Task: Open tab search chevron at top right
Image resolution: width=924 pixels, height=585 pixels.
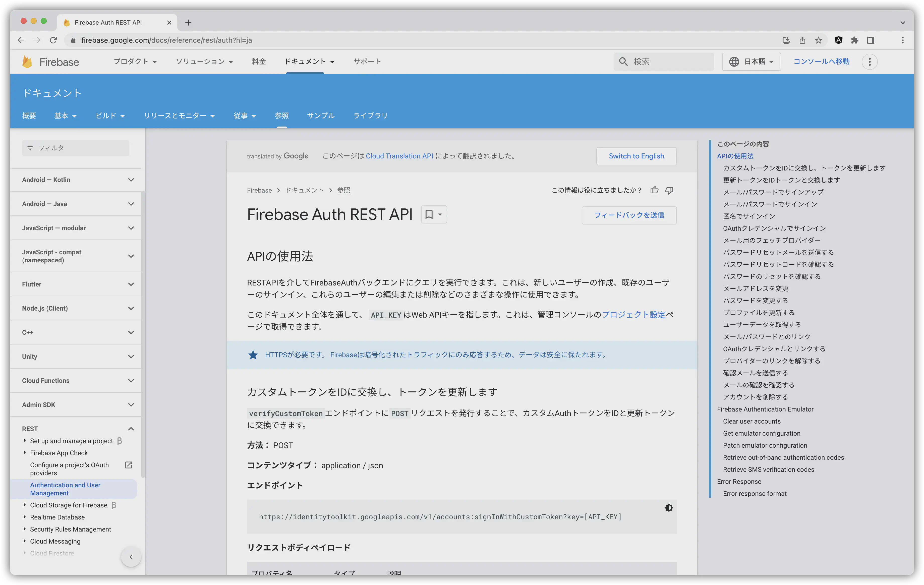Action: 903,23
